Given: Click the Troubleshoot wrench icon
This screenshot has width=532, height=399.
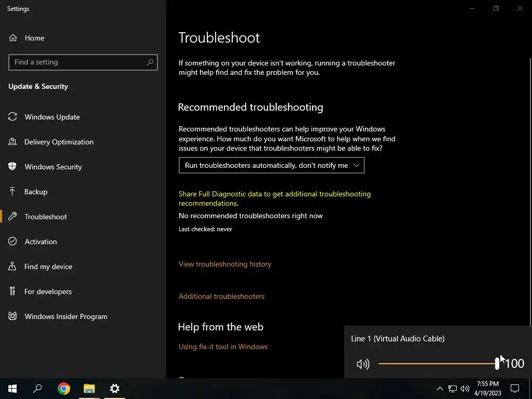Looking at the screenshot, I should tap(12, 216).
